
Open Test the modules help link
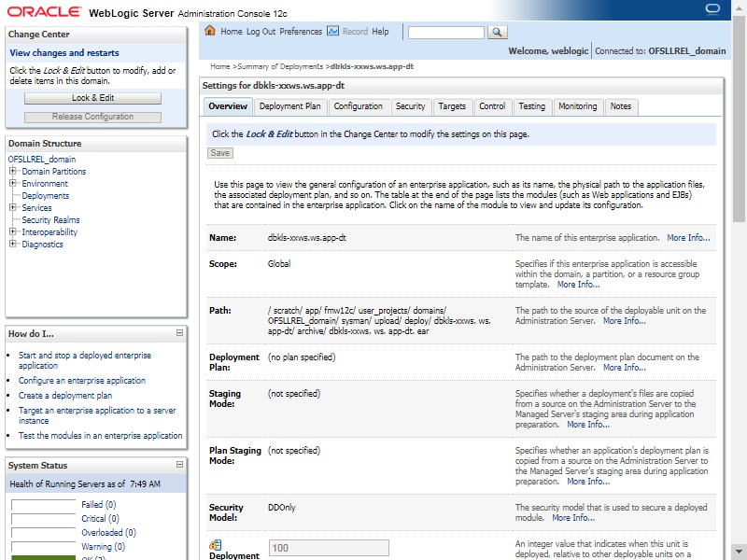click(x=101, y=435)
